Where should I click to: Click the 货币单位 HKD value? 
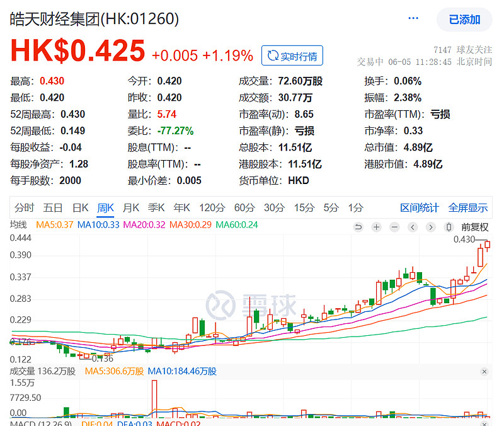pos(298,181)
